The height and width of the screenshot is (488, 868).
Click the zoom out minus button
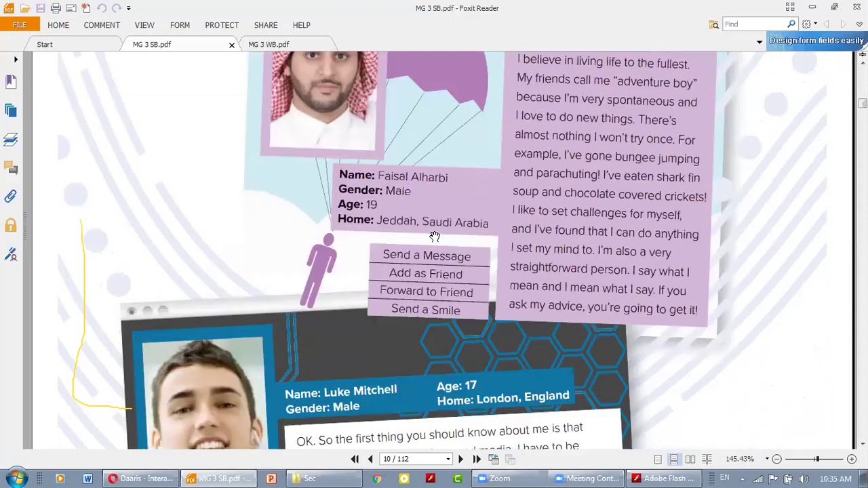coord(776,459)
